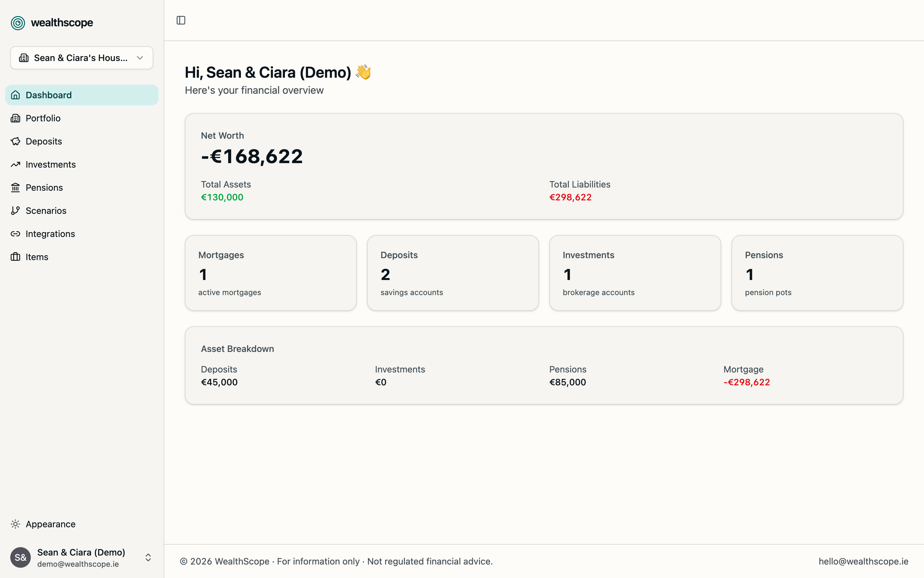This screenshot has width=924, height=578.
Task: Click the Scenarios branch icon
Action: point(15,211)
